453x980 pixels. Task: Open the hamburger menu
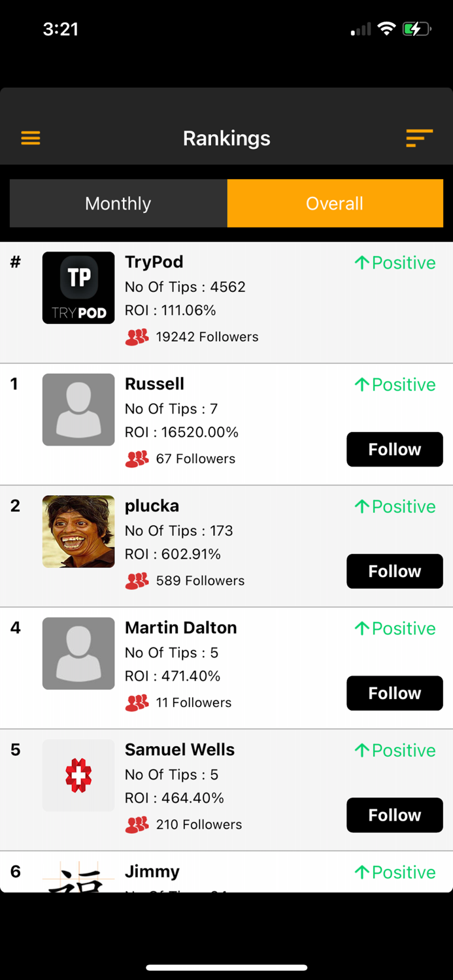31,138
